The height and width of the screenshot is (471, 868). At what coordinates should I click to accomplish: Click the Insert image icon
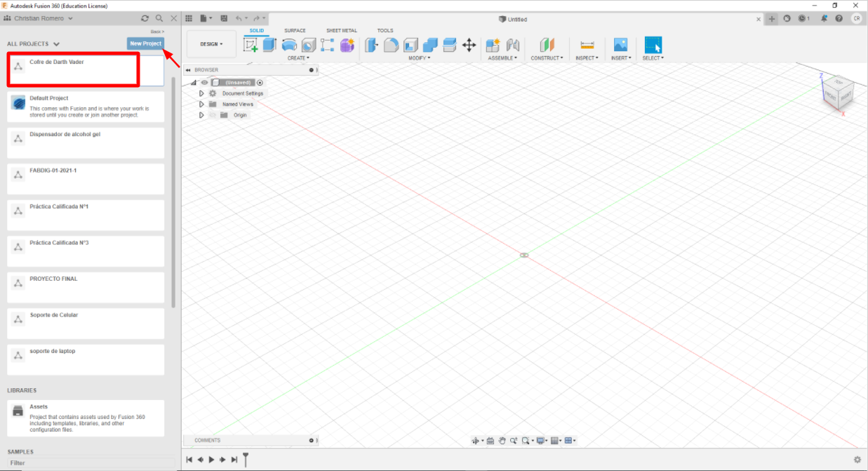pos(620,45)
